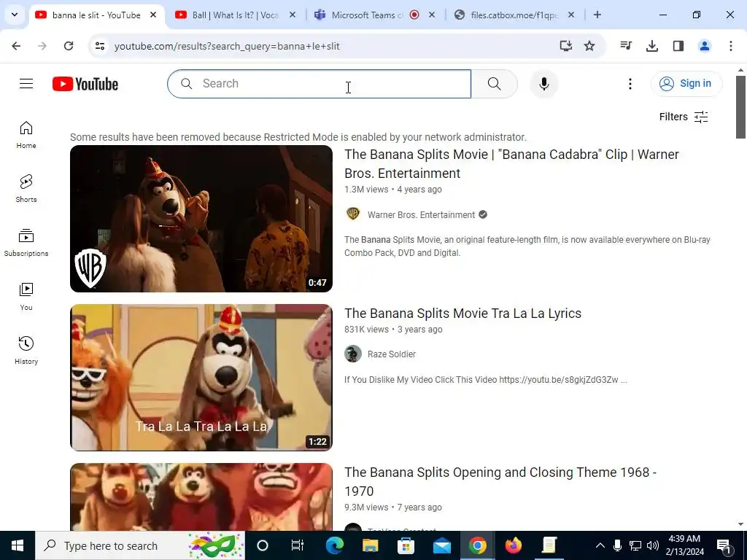Switch to the Microsoft Teams tab
The height and width of the screenshot is (560, 747).
pos(367,15)
